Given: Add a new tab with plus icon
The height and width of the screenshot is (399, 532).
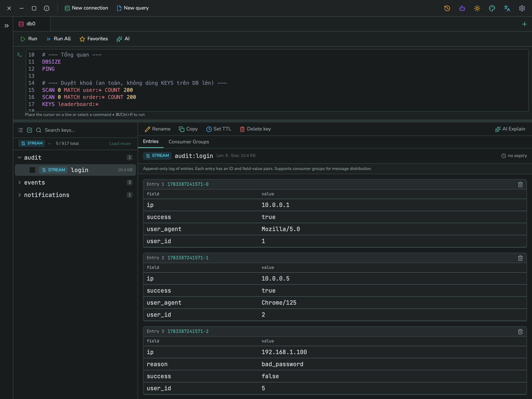Looking at the screenshot, I should 524,24.
